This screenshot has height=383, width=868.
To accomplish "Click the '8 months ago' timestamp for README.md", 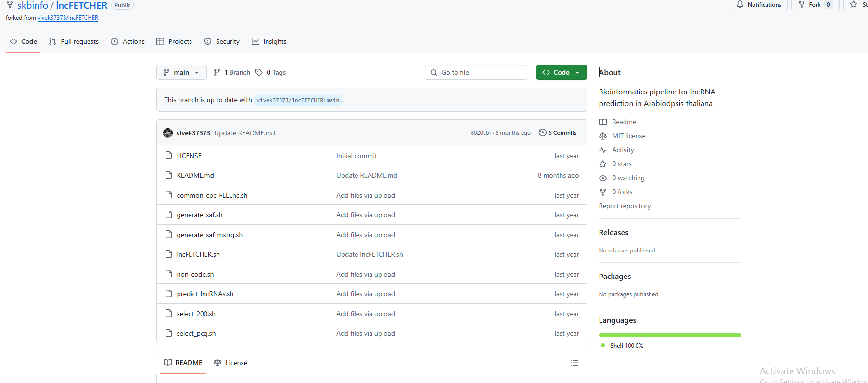I will click(x=558, y=175).
